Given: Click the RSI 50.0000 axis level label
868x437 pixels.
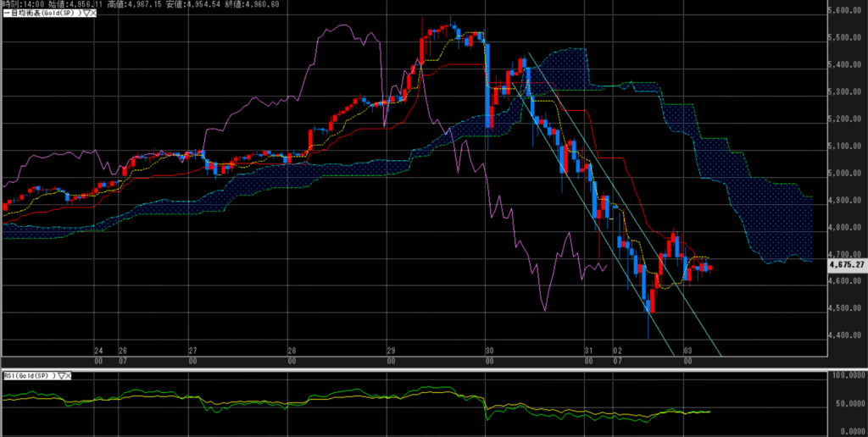Looking at the screenshot, I should coord(847,405).
